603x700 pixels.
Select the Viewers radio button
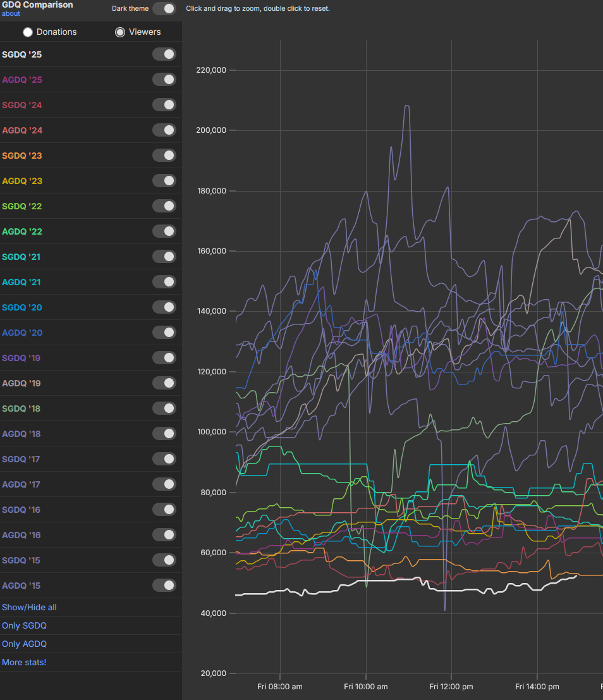pos(120,32)
